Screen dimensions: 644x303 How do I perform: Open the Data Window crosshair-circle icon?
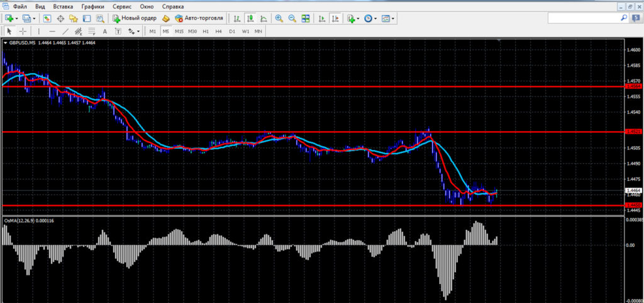coord(60,18)
